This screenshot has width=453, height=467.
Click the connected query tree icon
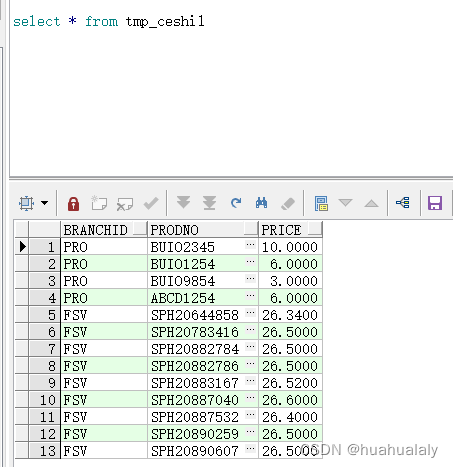(x=403, y=202)
